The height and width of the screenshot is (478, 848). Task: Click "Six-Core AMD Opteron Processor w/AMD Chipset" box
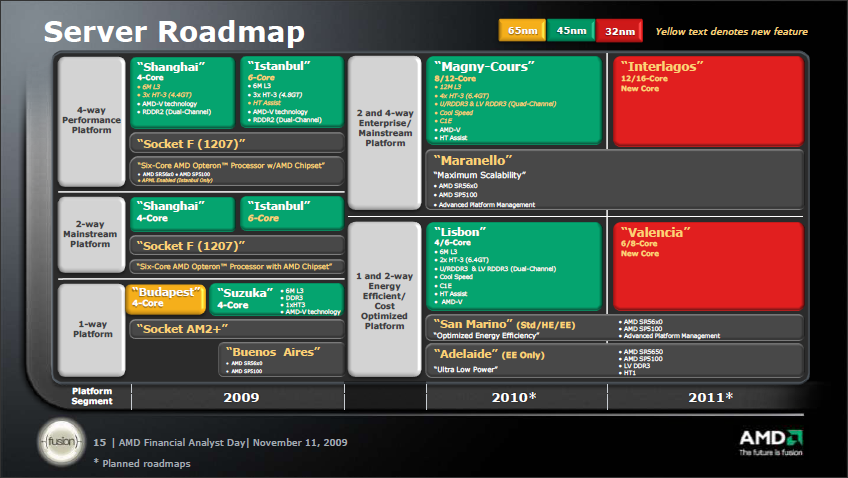237,171
